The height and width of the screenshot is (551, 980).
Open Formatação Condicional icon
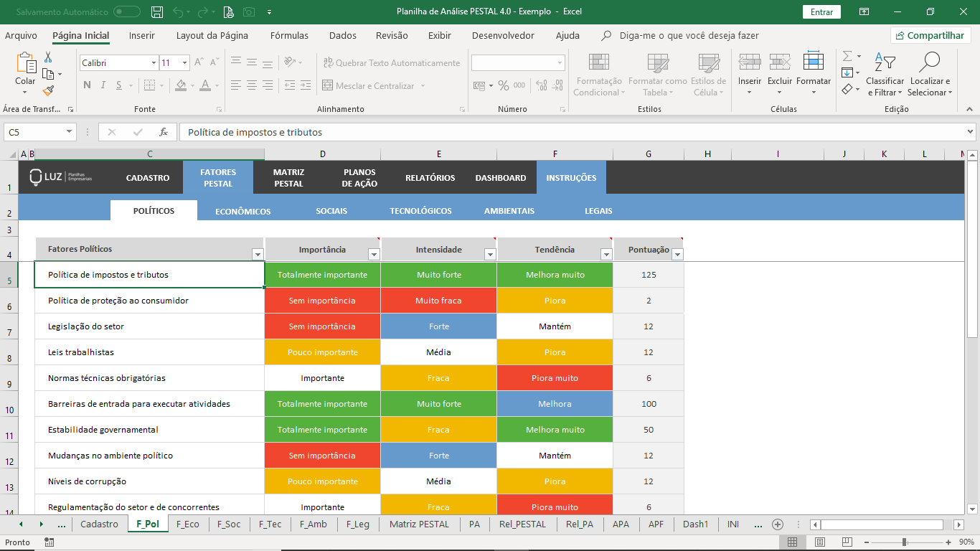599,62
